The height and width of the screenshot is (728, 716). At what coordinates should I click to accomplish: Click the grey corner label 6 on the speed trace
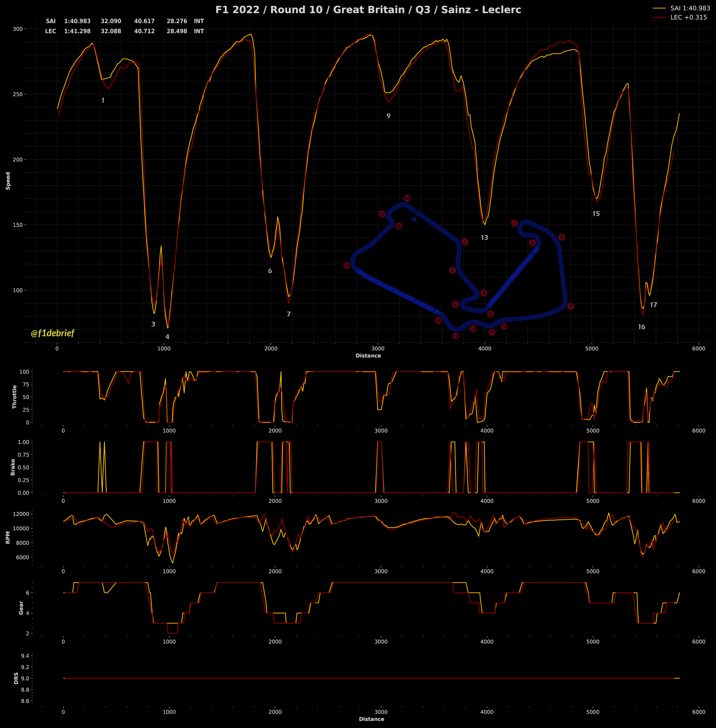270,271
